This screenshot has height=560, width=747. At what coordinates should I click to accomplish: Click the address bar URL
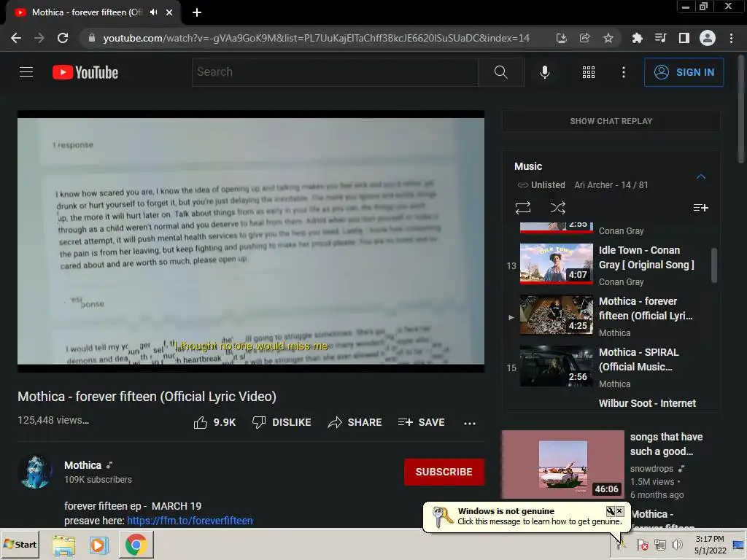(x=316, y=38)
